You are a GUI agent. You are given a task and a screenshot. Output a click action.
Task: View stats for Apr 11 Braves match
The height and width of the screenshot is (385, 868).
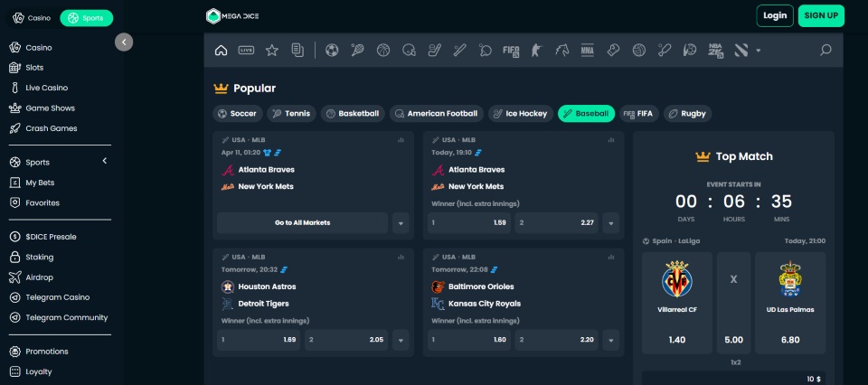click(x=401, y=140)
